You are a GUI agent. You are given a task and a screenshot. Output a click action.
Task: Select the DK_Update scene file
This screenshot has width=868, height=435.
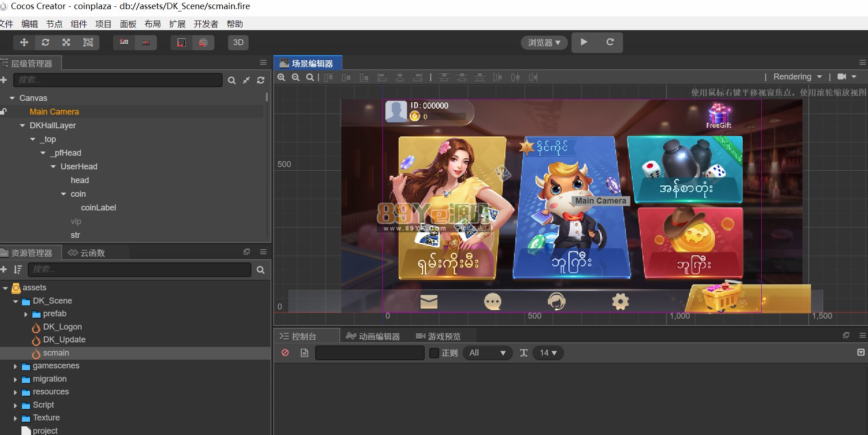(x=64, y=340)
